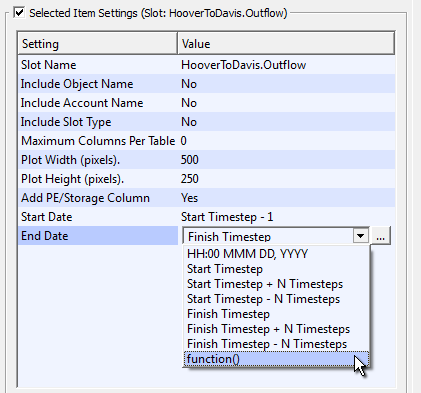The height and width of the screenshot is (393, 421).
Task: Choose the function() option
Action: pyautogui.click(x=276, y=359)
